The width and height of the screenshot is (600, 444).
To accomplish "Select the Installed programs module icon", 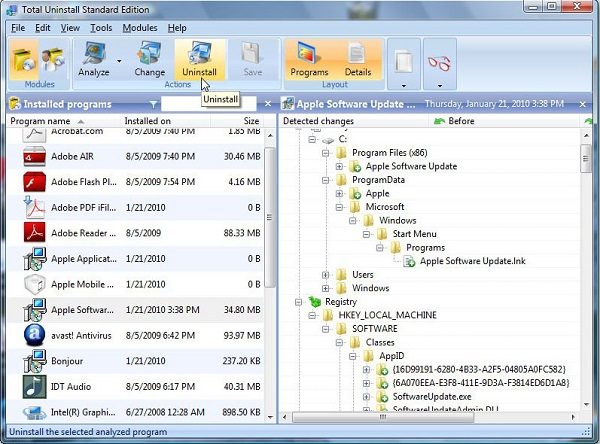I will (24, 59).
